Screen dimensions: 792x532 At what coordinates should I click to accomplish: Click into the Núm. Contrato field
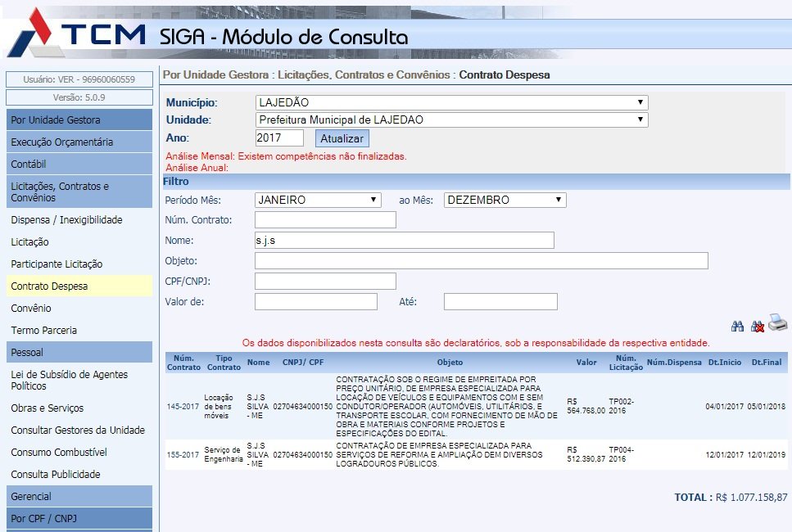point(325,219)
